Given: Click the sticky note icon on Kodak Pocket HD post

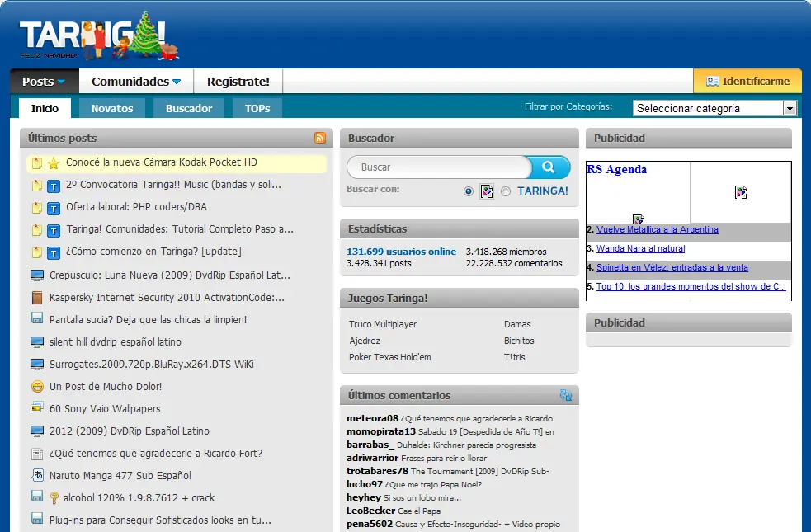Looking at the screenshot, I should coord(37,163).
